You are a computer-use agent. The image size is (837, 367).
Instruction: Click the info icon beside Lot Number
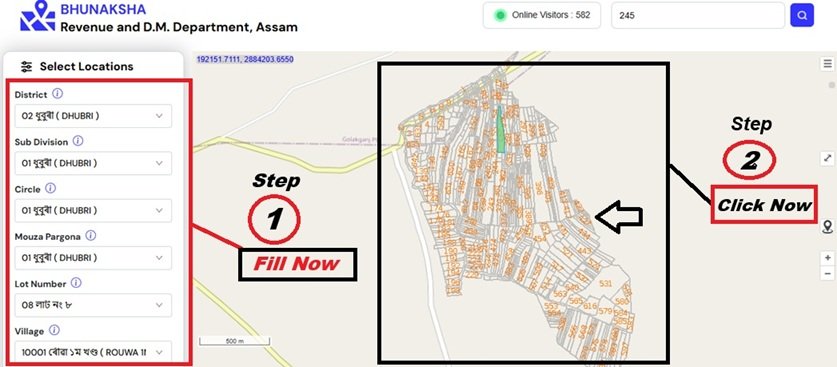(x=76, y=283)
